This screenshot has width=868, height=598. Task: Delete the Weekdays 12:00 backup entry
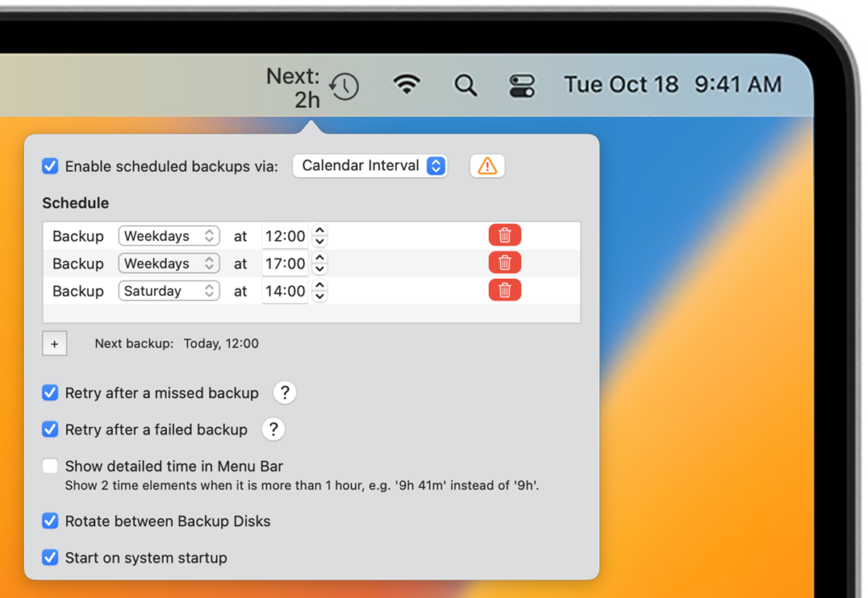(x=504, y=235)
